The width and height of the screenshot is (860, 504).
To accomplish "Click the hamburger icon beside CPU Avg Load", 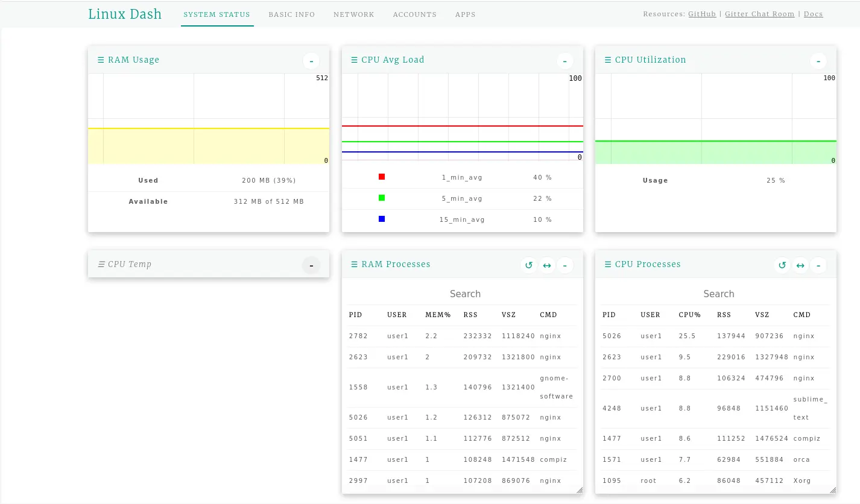I will (355, 60).
